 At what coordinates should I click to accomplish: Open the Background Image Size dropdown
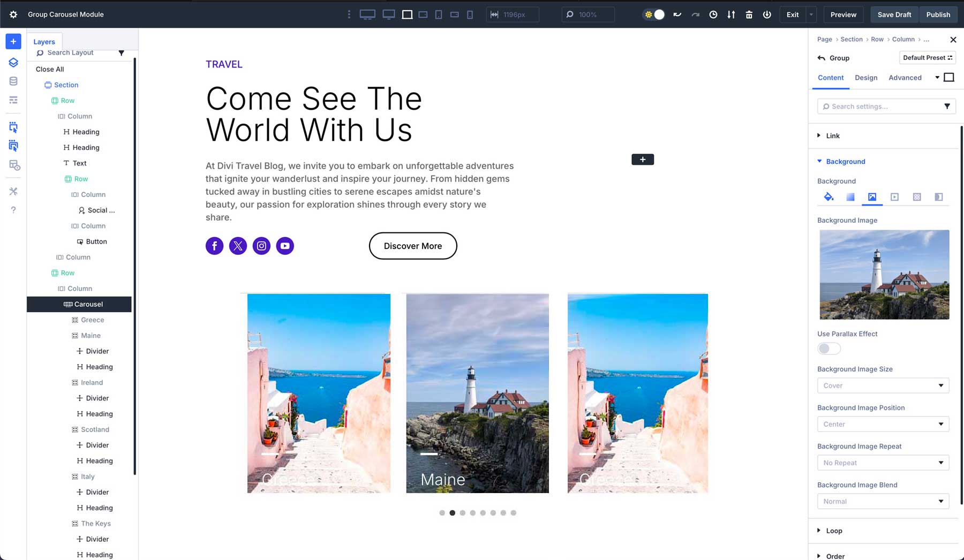(883, 385)
